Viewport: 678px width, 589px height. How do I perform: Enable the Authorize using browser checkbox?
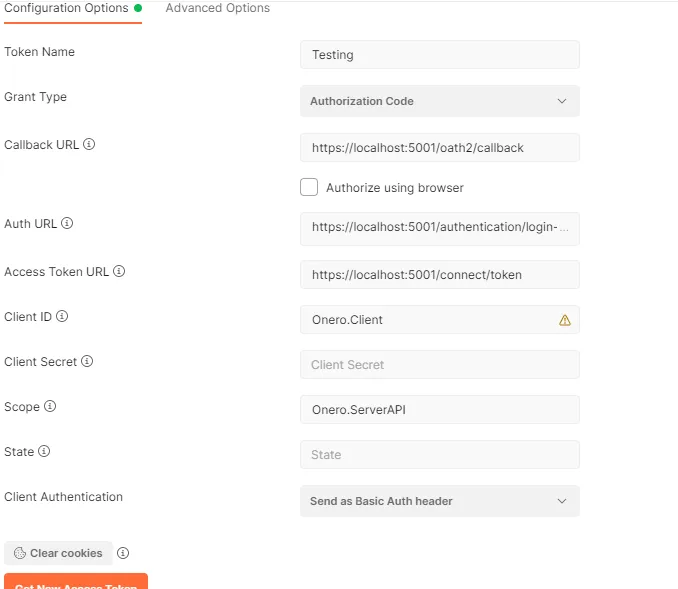tap(309, 187)
